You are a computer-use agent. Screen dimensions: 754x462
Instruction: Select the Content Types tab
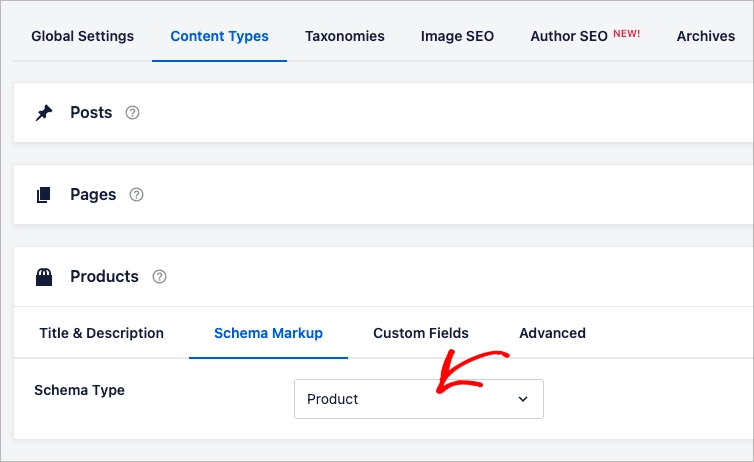point(219,36)
